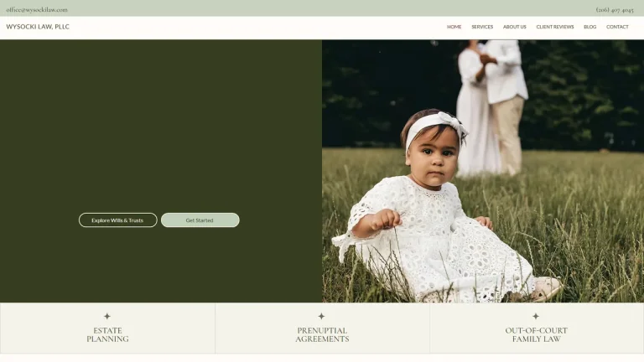644x362 pixels.
Task: Click star icon above Prenuptial Agreements
Action: [x=322, y=316]
